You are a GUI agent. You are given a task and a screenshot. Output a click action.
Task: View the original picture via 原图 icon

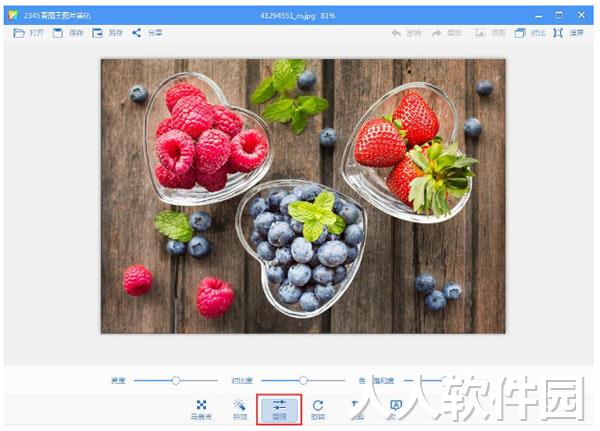479,33
